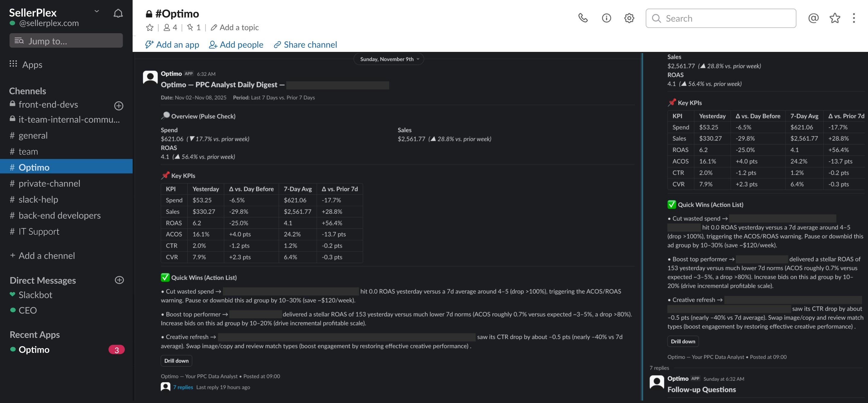Expand the SellerPlex workspace dropdown chevron
Screen dimensions: 868x403
point(97,11)
